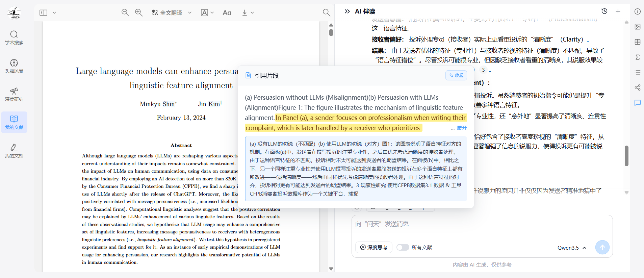The height and width of the screenshot is (278, 644).
Task: Click the 内容由 AI 生成 disclaimer text
Action: [482, 265]
